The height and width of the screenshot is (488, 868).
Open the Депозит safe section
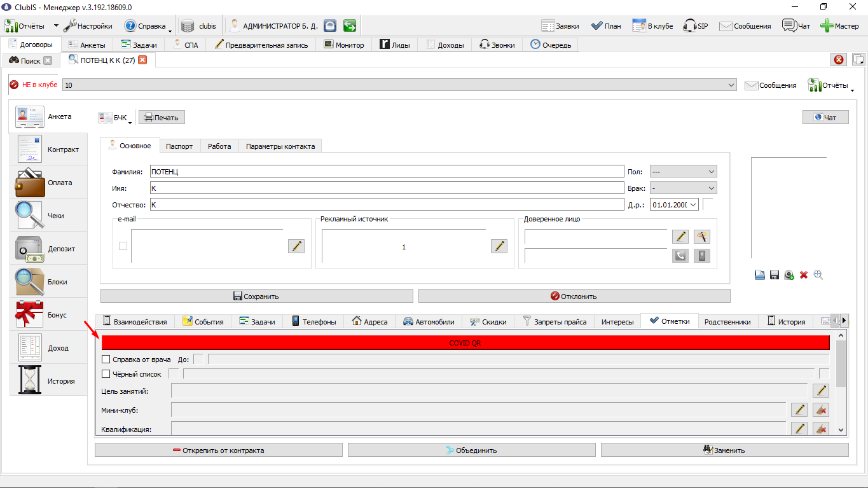click(48, 249)
